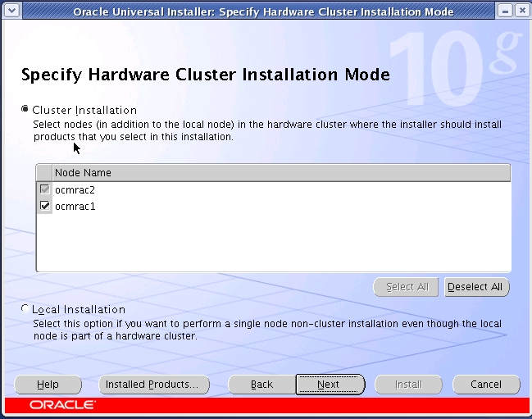Click the greyed ocmrac2 node checkbox
The height and width of the screenshot is (419, 532).
pyautogui.click(x=45, y=189)
